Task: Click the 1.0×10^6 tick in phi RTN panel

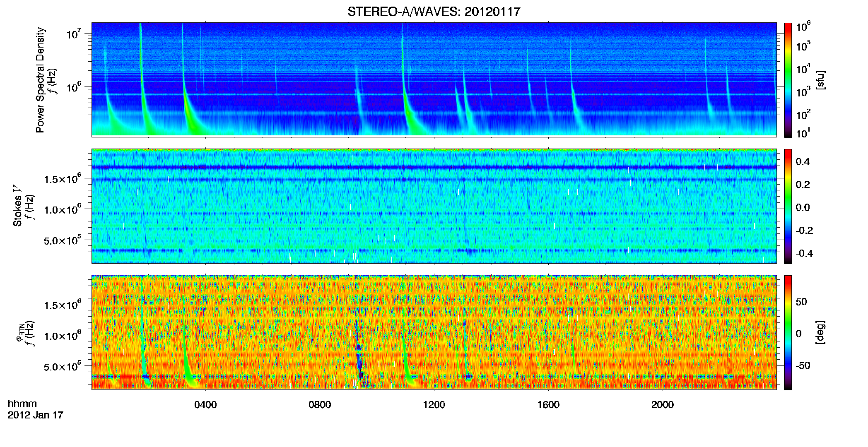Action: pos(62,336)
